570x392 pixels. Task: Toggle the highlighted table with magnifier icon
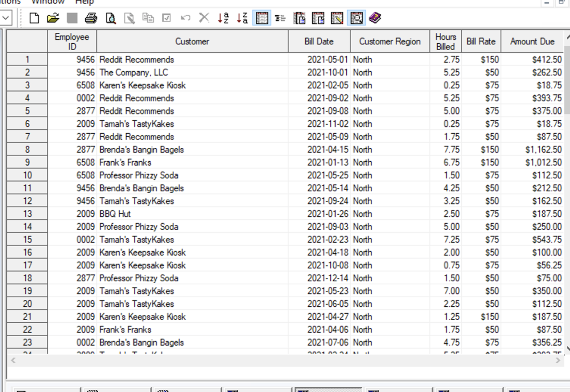tap(356, 18)
